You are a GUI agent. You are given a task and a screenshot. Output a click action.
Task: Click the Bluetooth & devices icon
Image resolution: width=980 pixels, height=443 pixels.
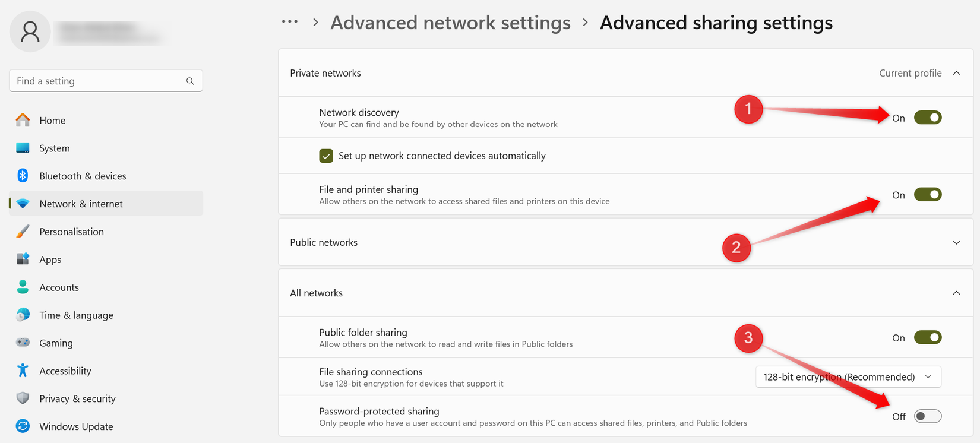(23, 176)
